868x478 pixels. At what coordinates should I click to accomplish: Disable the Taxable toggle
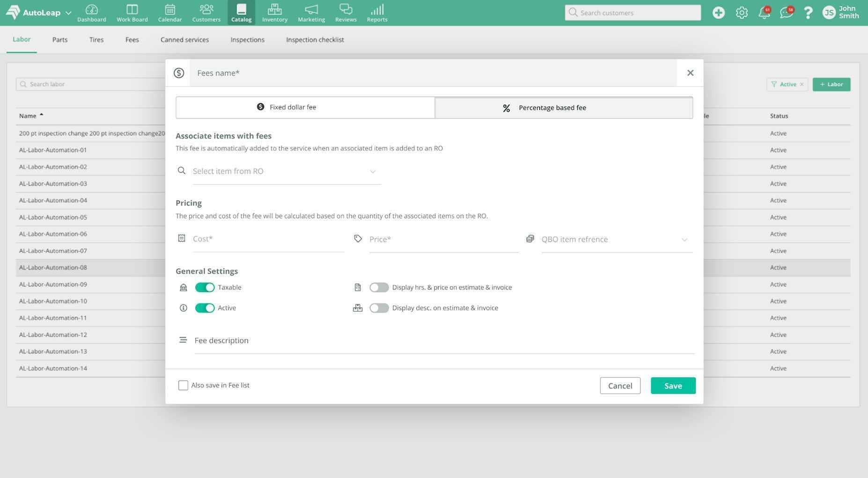(205, 286)
